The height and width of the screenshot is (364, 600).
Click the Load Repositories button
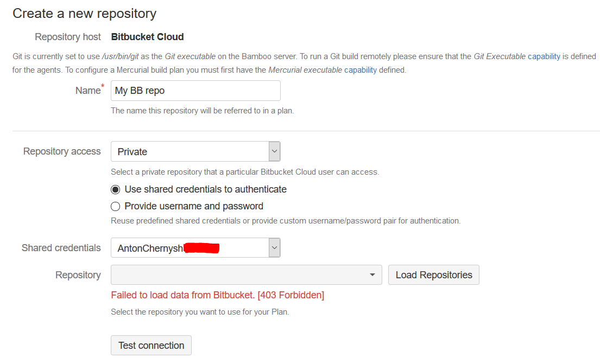[x=433, y=275]
